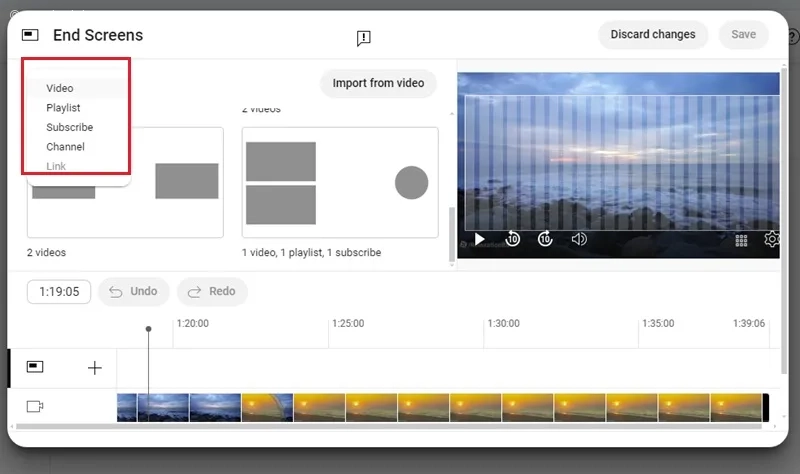Viewport: 800px width, 474px height.
Task: Click the video track camera icon
Action: pyautogui.click(x=35, y=406)
